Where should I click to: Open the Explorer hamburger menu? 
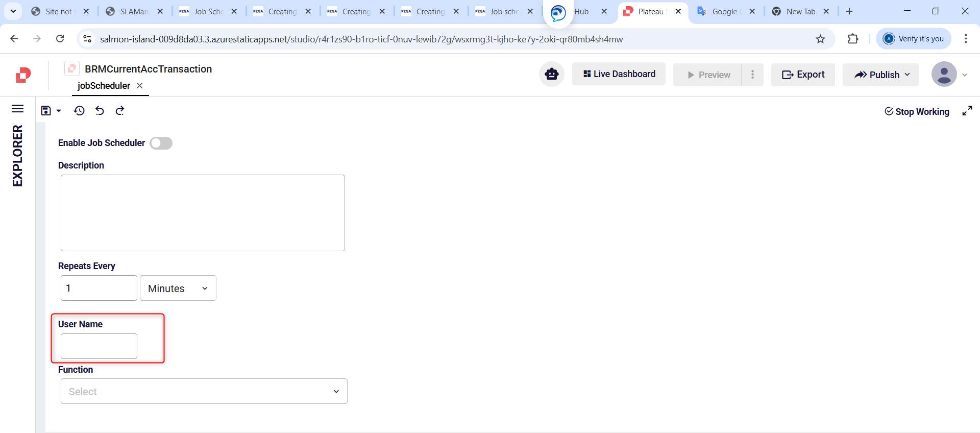point(18,109)
